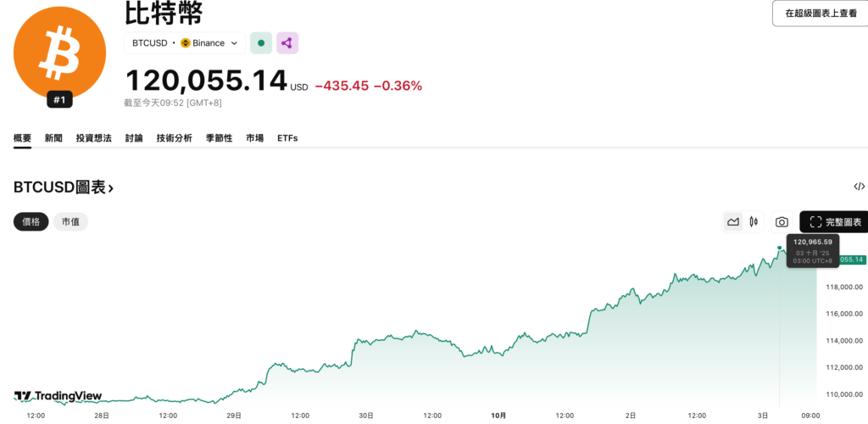Click the purple data sources icon
This screenshot has height=424, width=868.
(x=287, y=43)
